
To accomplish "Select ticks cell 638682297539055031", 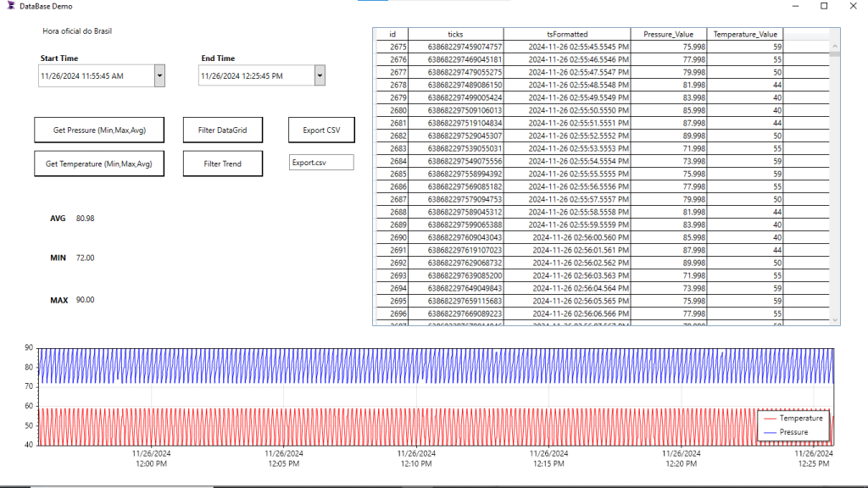I will [x=455, y=149].
